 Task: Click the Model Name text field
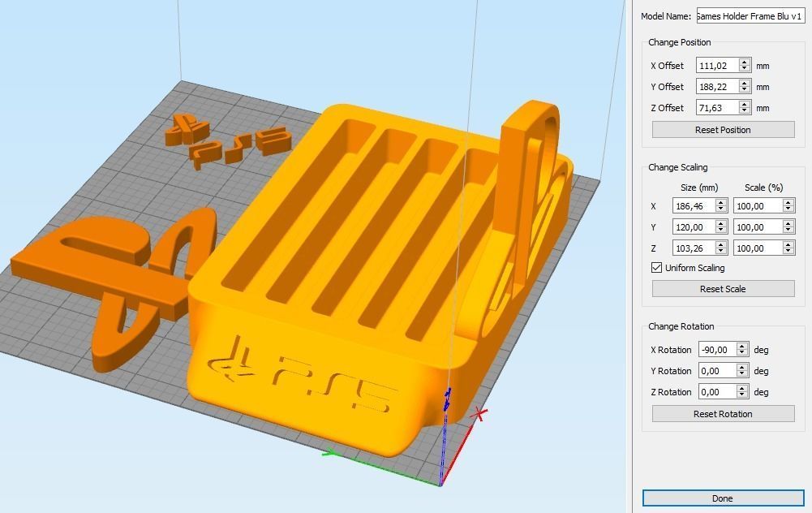point(750,16)
